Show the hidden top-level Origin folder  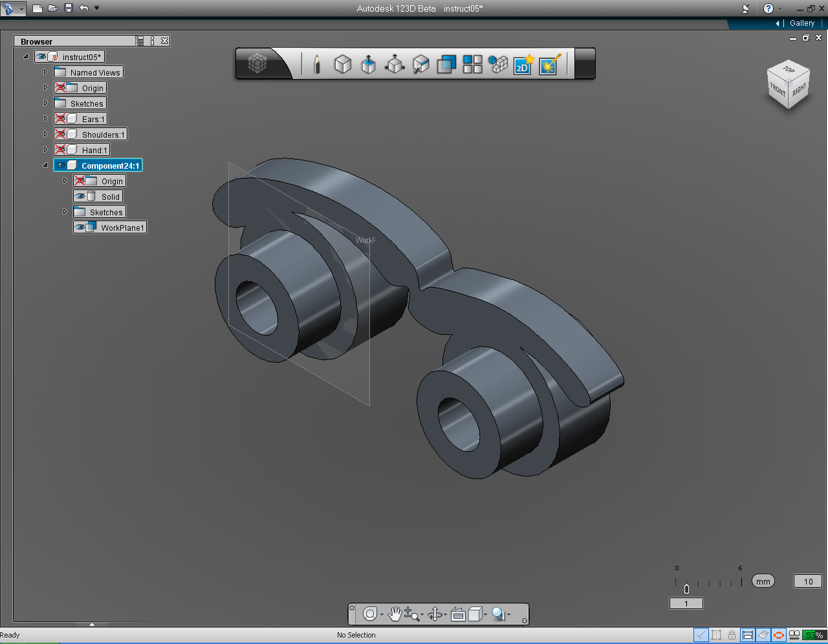coord(60,88)
